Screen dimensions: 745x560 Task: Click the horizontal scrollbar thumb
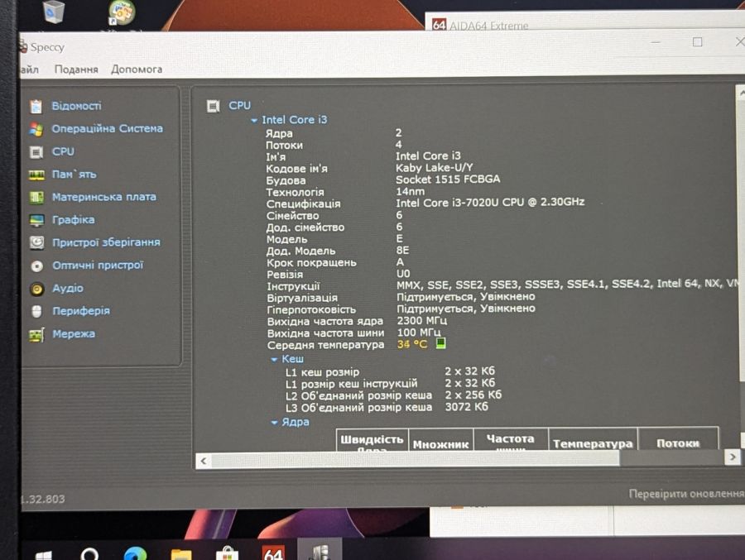pos(416,459)
